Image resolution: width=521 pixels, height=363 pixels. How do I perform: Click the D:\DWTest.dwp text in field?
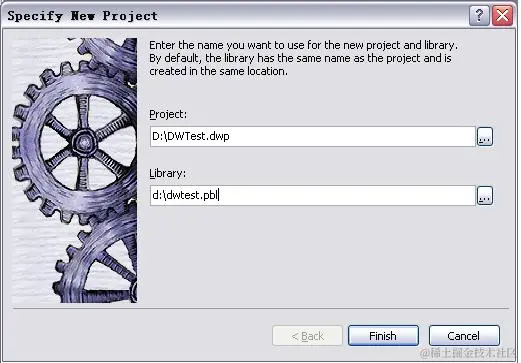pos(191,136)
